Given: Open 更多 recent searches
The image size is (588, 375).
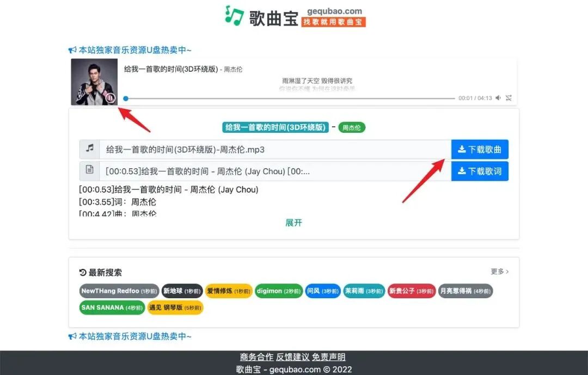Looking at the screenshot, I should [499, 272].
